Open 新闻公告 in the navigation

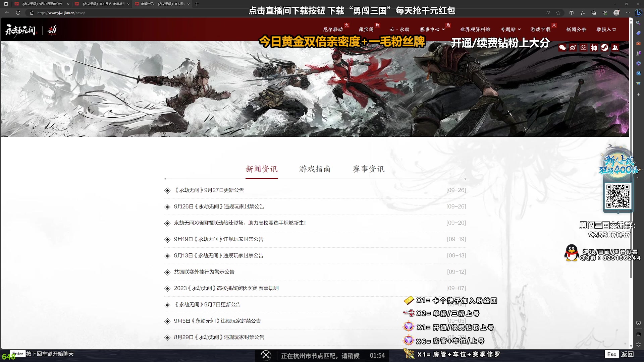coord(576,29)
